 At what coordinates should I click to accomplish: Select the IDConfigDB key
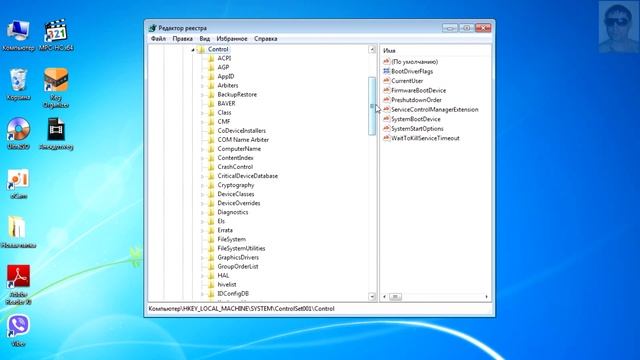pyautogui.click(x=233, y=293)
